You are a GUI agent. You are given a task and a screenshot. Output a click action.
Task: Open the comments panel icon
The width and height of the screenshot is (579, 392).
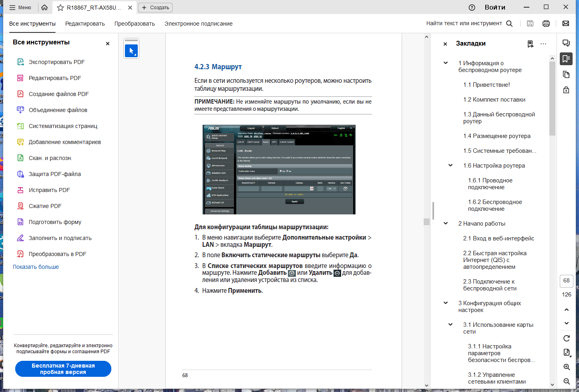566,43
